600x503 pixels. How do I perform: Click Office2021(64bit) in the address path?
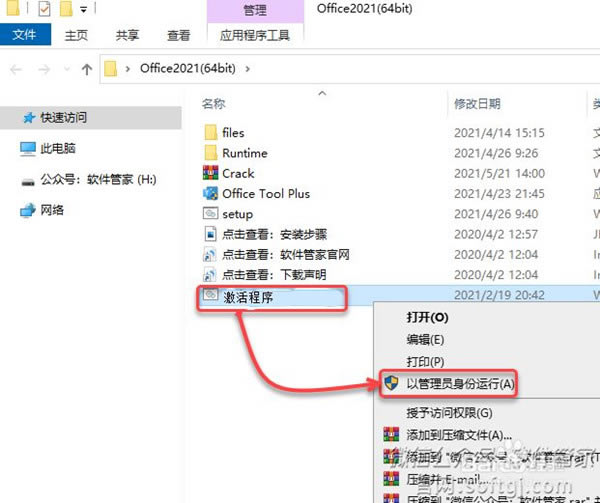(x=188, y=68)
